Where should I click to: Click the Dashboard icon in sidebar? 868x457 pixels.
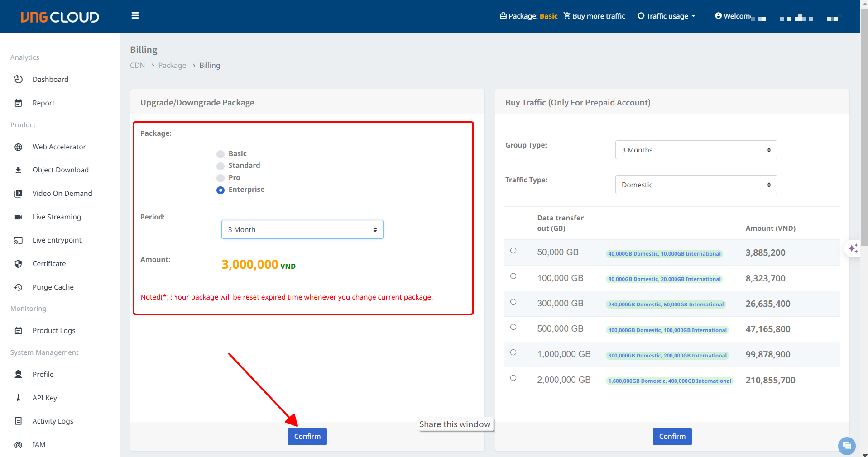pos(19,80)
